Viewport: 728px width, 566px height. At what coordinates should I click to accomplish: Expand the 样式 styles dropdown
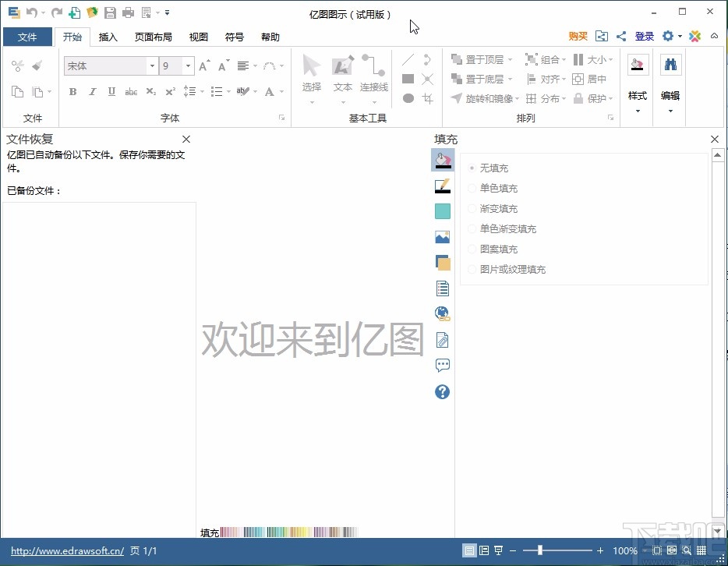pyautogui.click(x=638, y=111)
